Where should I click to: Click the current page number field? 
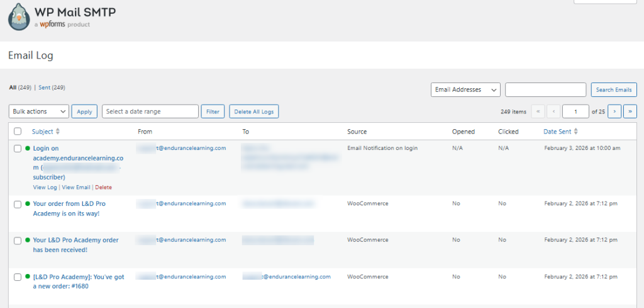[575, 111]
